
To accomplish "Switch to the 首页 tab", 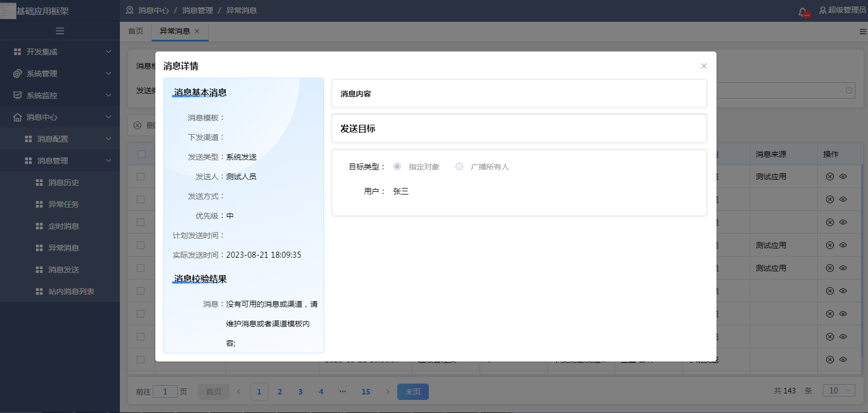I will tap(136, 31).
